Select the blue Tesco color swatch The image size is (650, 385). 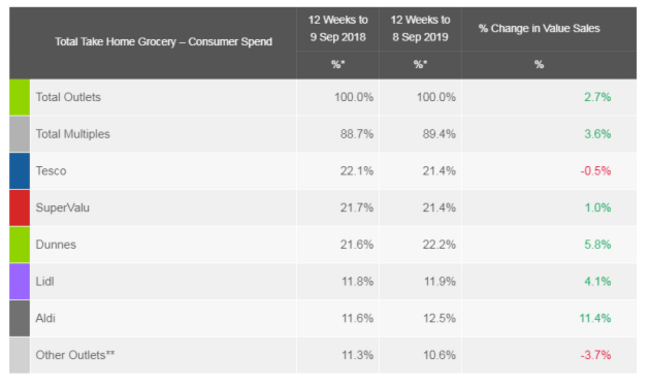(19, 171)
